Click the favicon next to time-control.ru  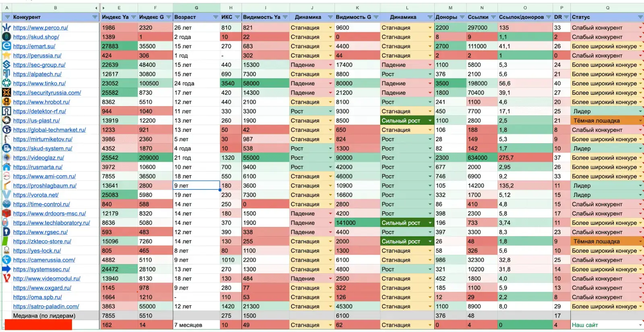point(6,204)
